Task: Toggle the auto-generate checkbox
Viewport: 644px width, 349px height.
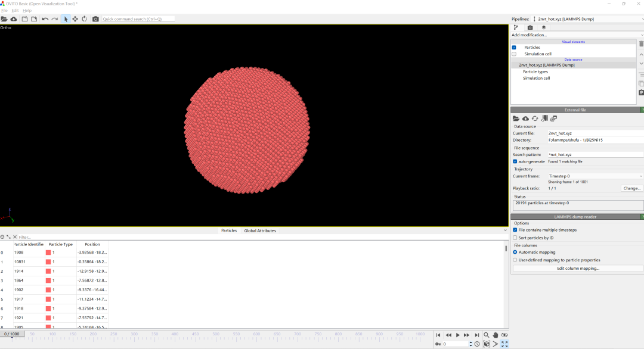Action: [x=515, y=161]
